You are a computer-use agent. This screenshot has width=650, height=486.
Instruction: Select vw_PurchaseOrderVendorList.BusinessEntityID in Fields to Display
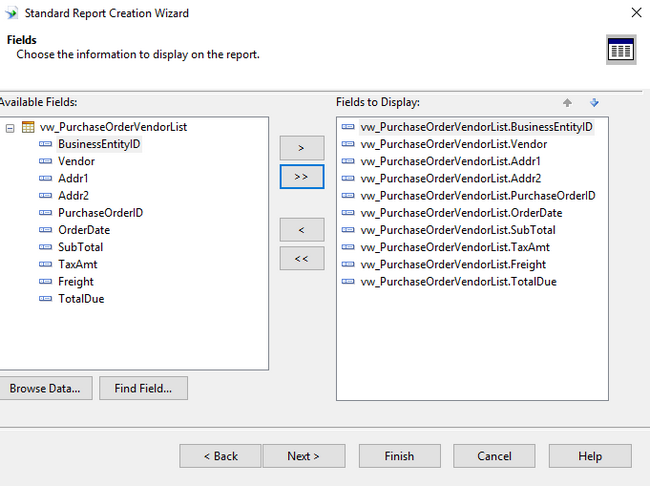point(476,127)
